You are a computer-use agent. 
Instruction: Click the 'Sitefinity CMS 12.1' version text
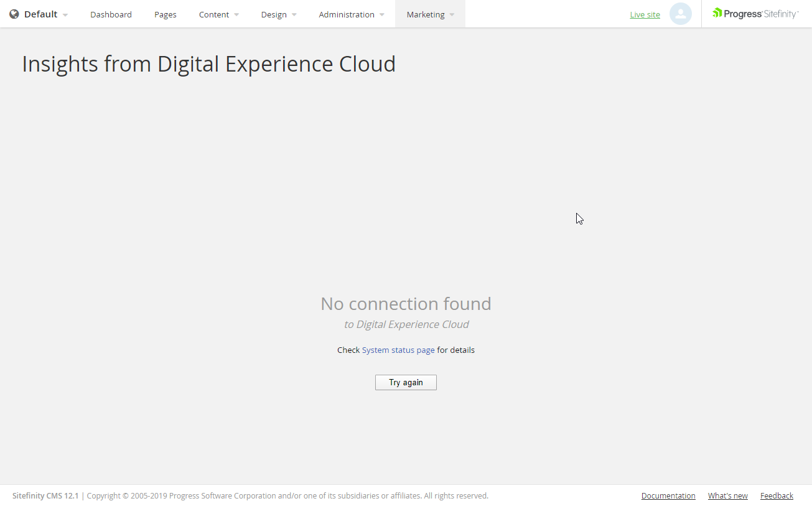[x=45, y=496]
